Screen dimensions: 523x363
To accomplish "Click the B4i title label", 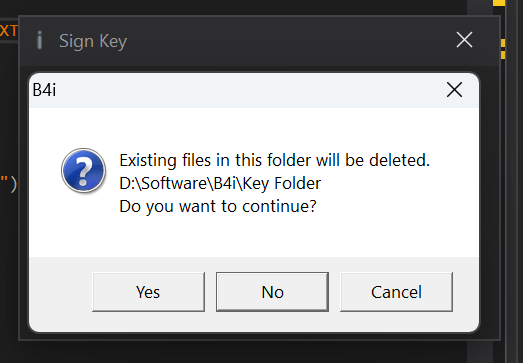I will [44, 90].
